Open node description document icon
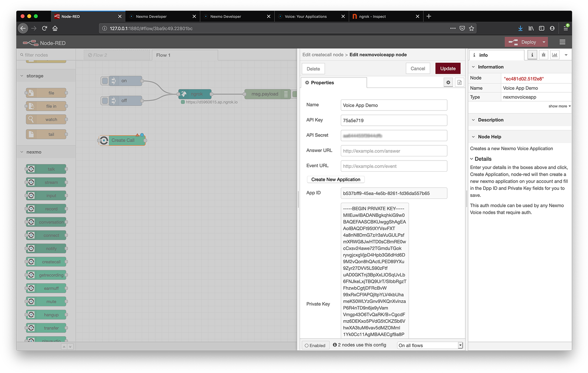588x373 pixels. (x=459, y=82)
